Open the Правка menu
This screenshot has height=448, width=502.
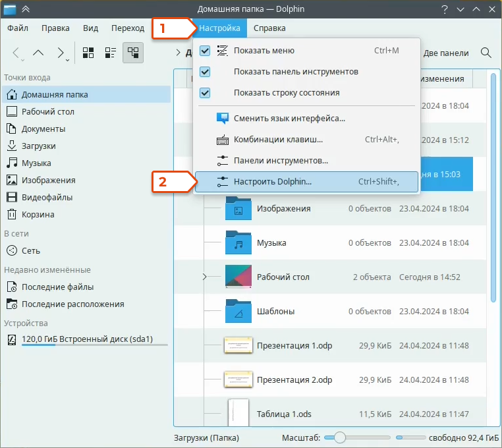55,28
